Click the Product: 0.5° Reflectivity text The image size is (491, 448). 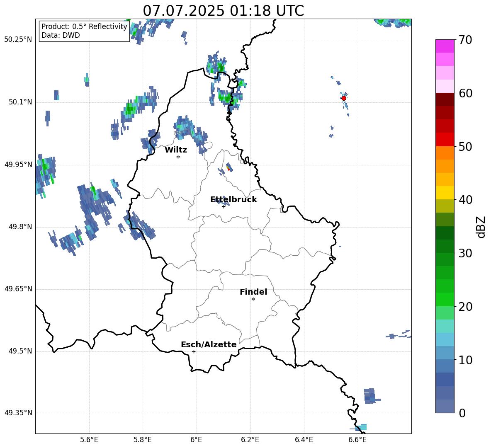84,27
